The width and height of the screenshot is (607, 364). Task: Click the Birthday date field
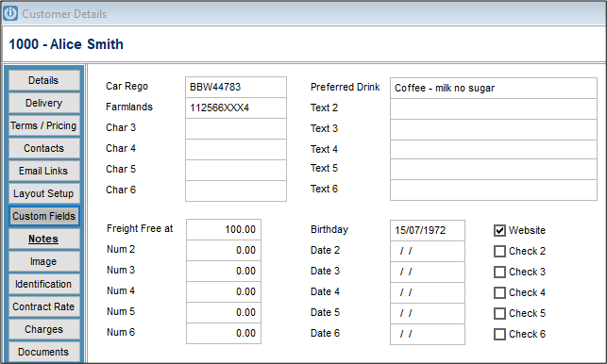428,230
